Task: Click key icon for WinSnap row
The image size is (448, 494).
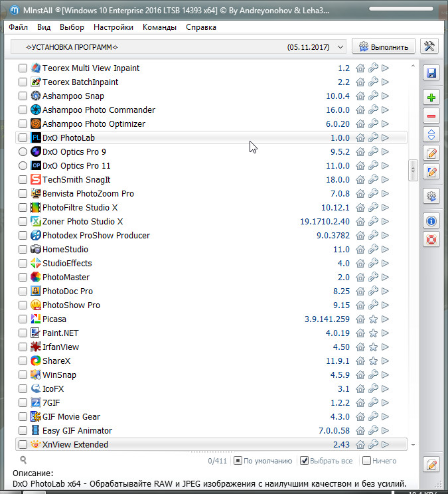Action: click(373, 375)
